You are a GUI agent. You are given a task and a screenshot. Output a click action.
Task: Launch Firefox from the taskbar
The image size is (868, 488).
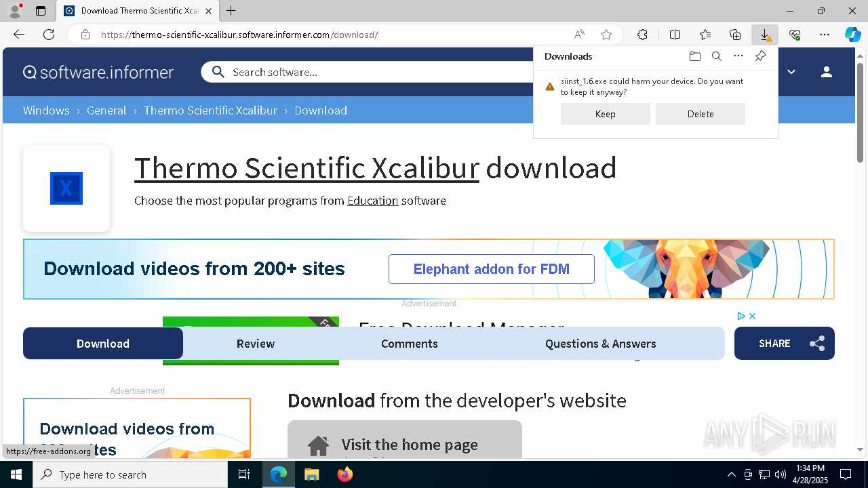pyautogui.click(x=345, y=474)
